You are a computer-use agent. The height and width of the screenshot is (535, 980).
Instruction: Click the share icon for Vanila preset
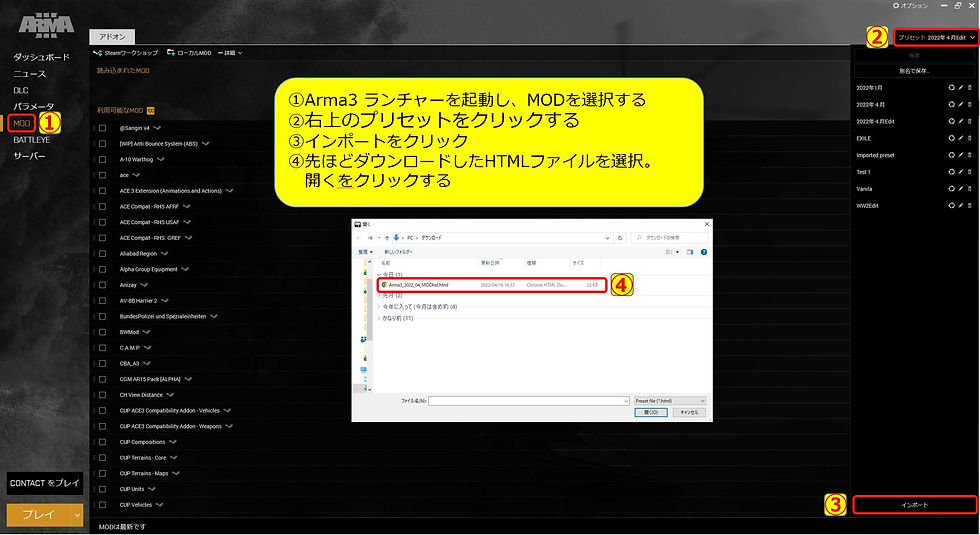click(951, 189)
